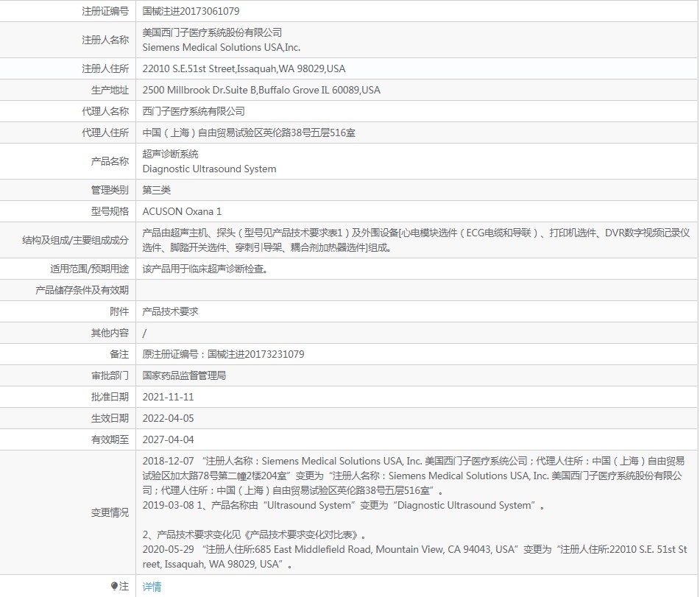700x597 pixels.
Task: Click the 其他内容 label
Action: click(110, 333)
